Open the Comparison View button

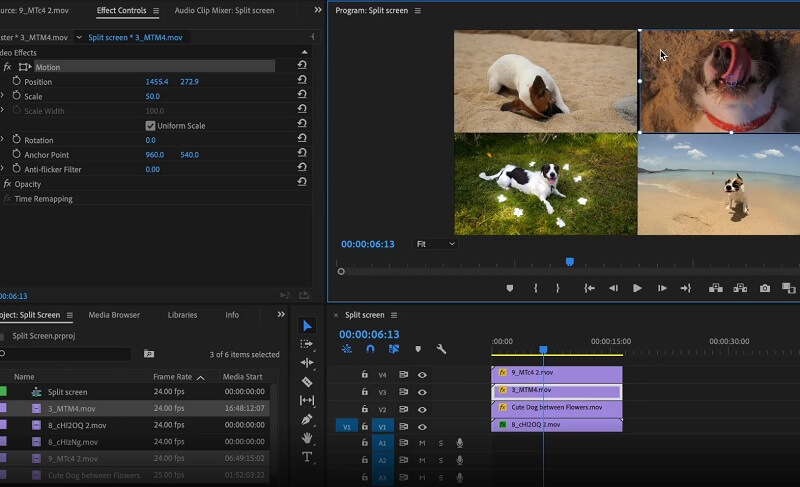[x=789, y=288]
